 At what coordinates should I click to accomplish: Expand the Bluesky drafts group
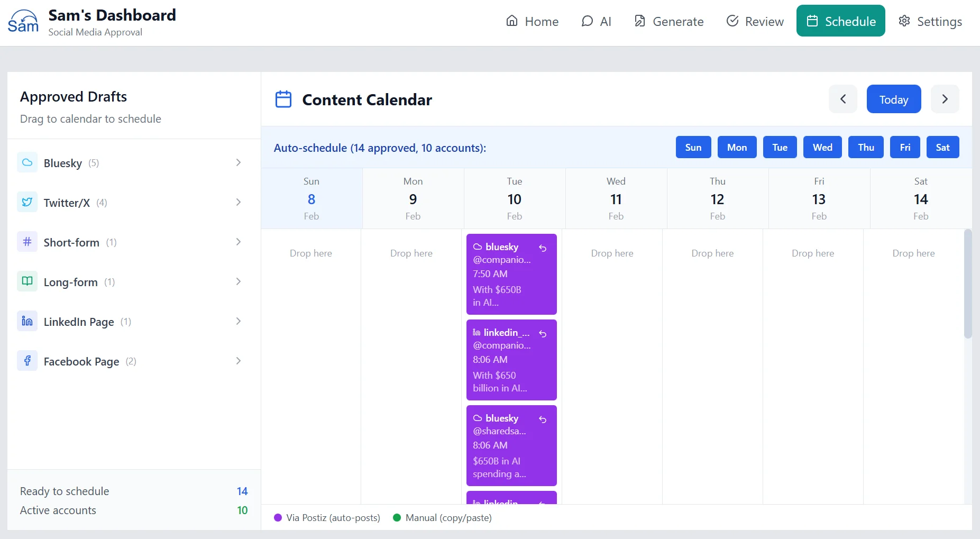pos(239,162)
